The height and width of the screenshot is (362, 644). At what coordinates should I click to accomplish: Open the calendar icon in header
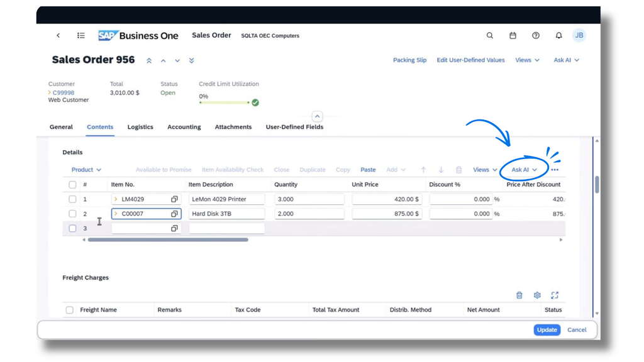(513, 36)
